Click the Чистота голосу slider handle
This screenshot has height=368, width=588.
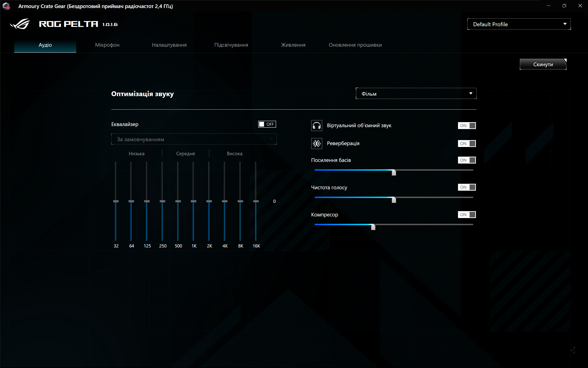point(394,200)
